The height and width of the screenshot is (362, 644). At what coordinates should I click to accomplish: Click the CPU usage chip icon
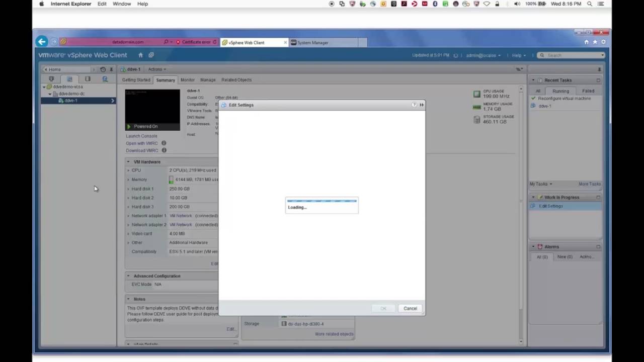point(476,94)
